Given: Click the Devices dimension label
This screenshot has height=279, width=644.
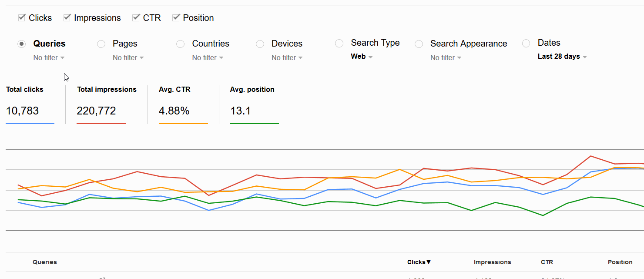Looking at the screenshot, I should coord(287,44).
